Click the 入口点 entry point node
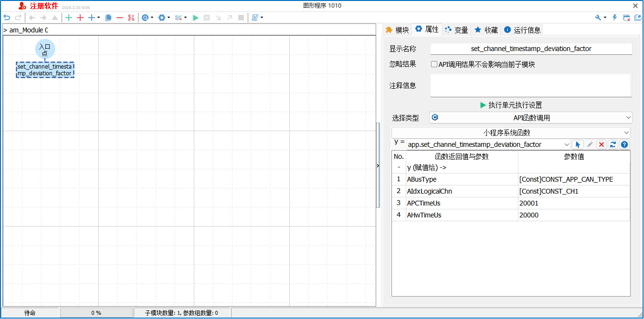Screen dimensions: 644x319 [45, 50]
